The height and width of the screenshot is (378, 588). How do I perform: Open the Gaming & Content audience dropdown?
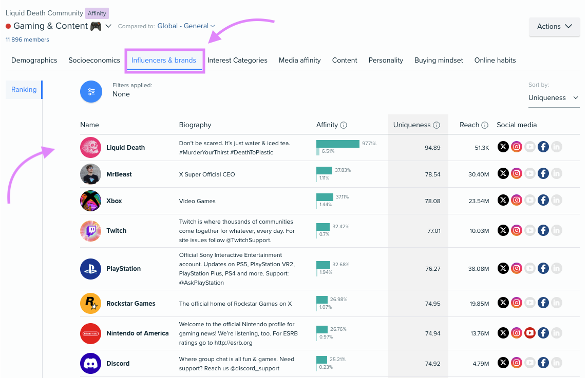tap(108, 26)
